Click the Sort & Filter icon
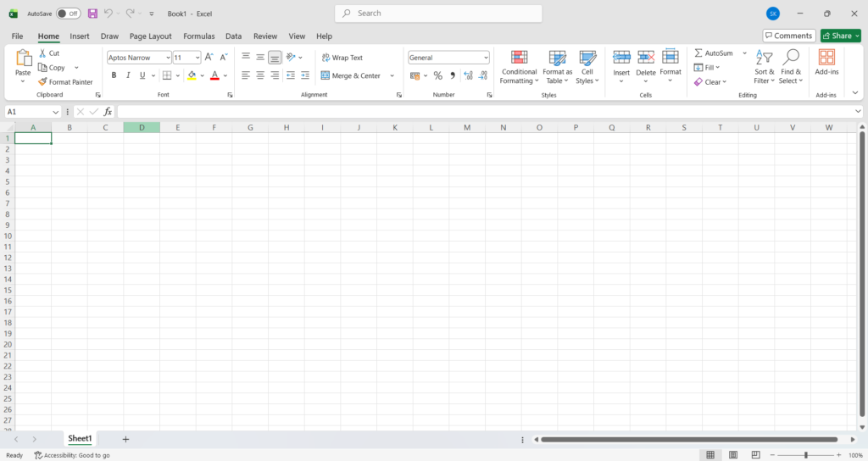 point(764,58)
